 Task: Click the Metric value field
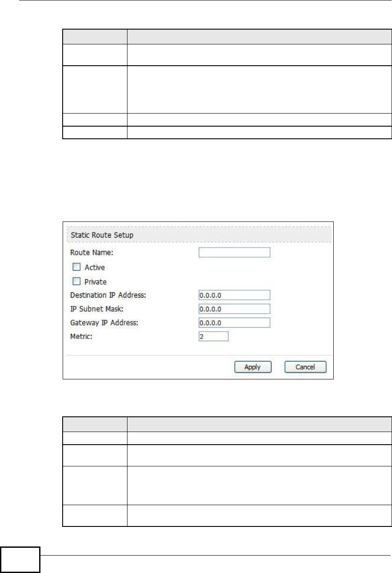tap(214, 336)
